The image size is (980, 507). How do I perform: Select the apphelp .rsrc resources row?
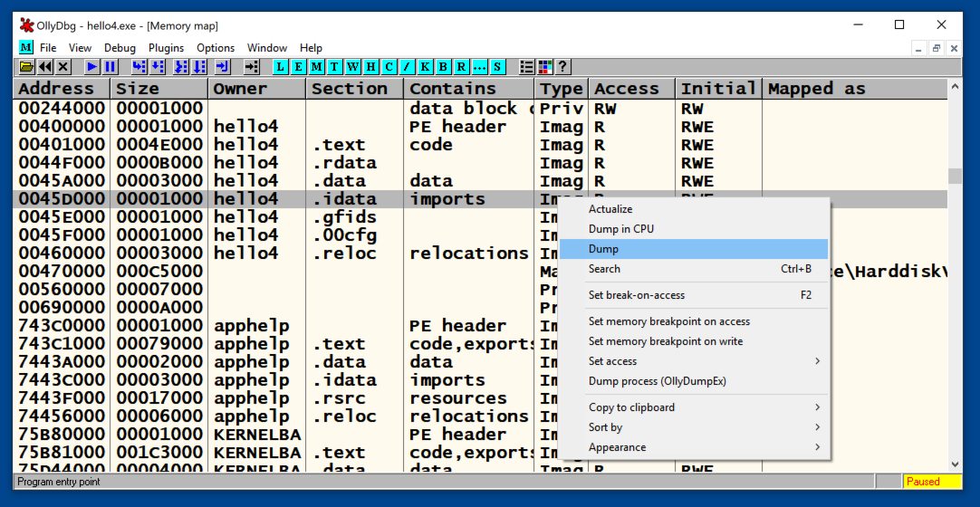pyautogui.click(x=272, y=398)
